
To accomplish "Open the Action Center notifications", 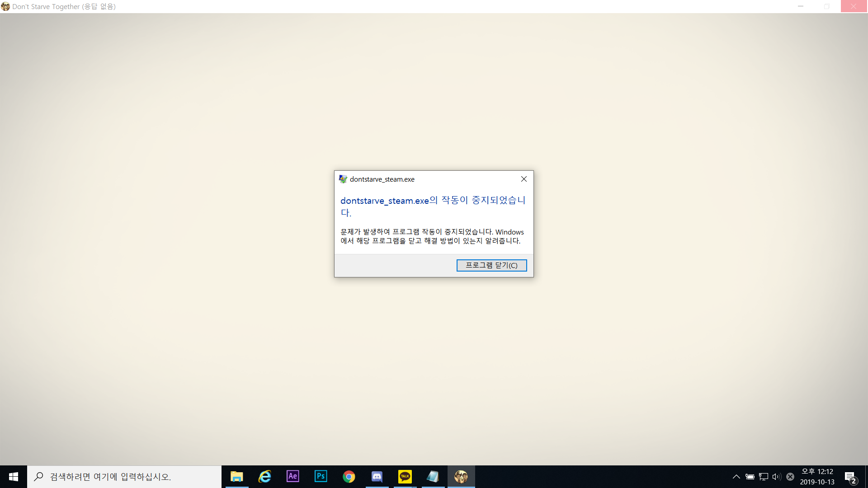I will pyautogui.click(x=850, y=477).
